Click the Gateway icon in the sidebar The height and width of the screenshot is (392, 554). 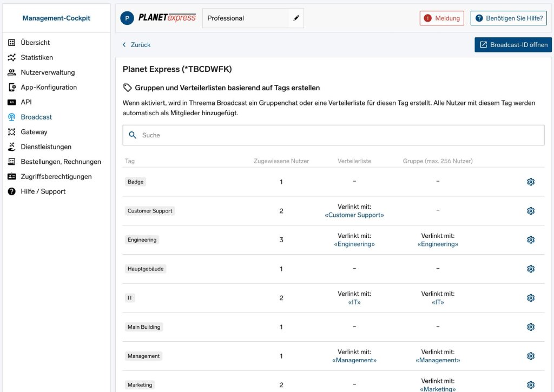[x=12, y=131]
